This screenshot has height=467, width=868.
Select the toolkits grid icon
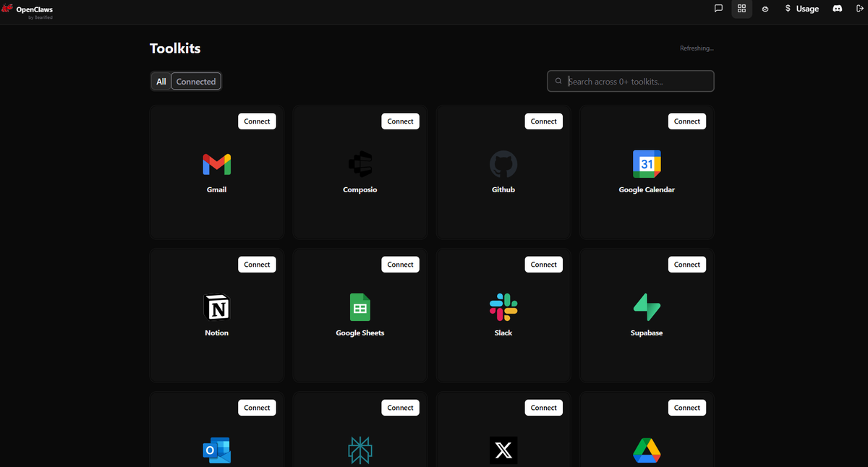pyautogui.click(x=741, y=9)
